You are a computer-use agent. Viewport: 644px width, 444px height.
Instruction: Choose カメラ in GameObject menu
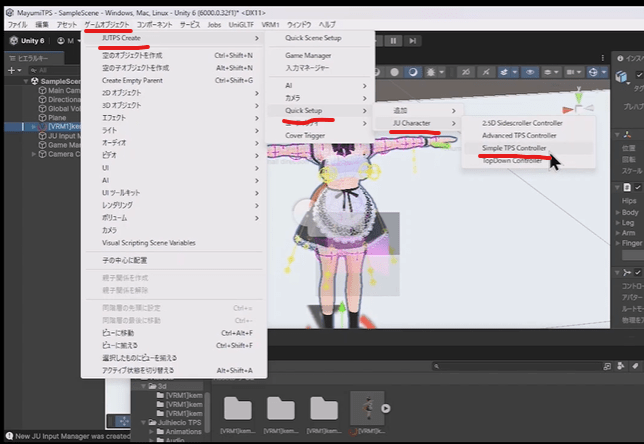175,230
